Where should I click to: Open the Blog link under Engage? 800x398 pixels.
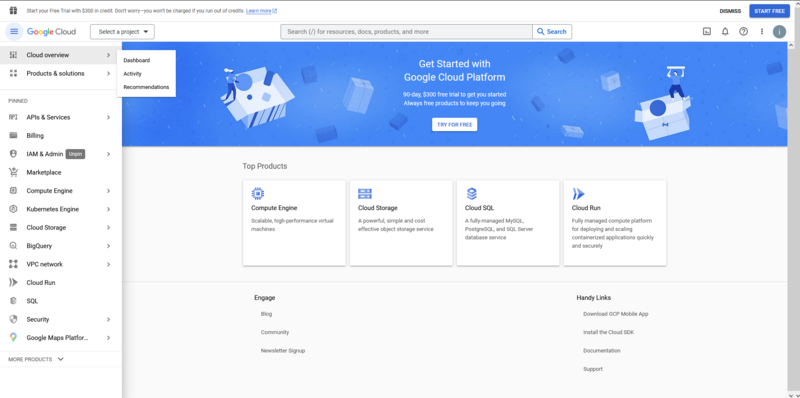tap(266, 314)
